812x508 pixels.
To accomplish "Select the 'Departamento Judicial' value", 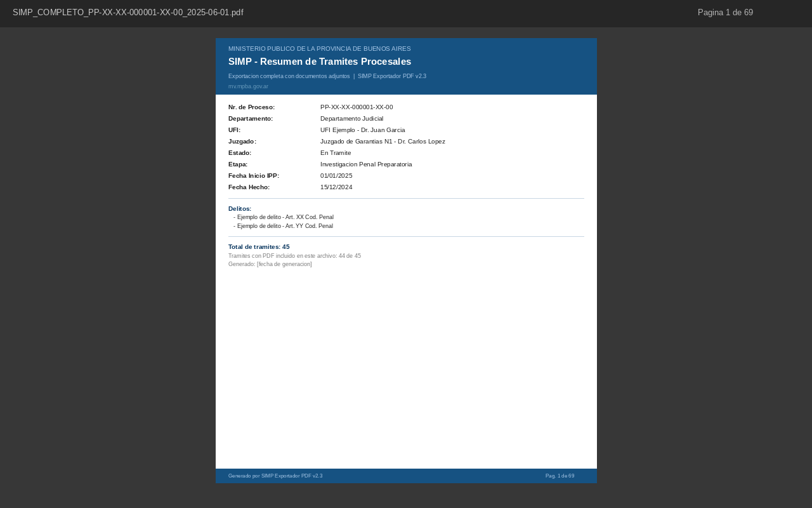I will tap(351, 119).
